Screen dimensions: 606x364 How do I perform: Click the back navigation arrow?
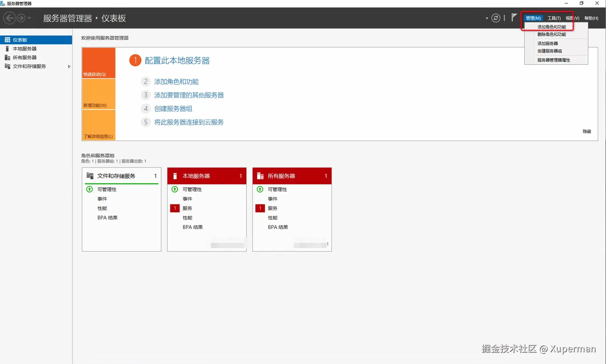click(9, 18)
